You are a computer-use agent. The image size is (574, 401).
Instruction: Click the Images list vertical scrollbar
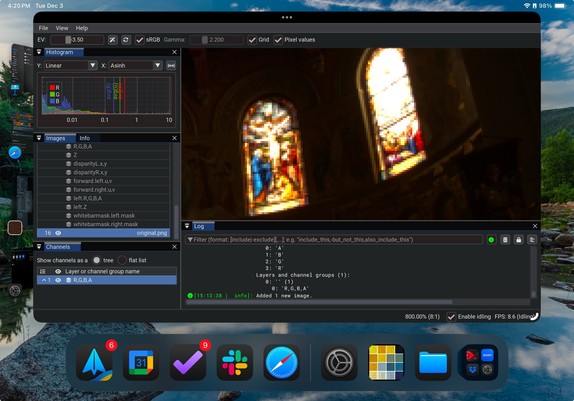click(176, 222)
